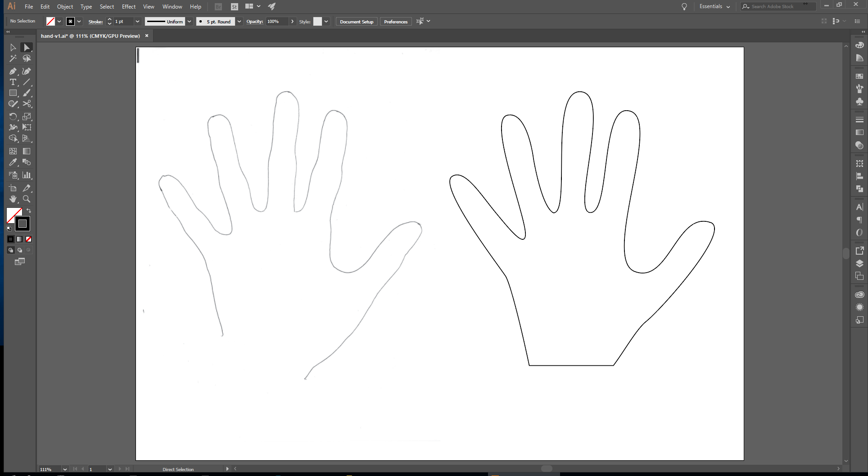Select the Gradient tool
This screenshot has width=868, height=476.
point(27,151)
